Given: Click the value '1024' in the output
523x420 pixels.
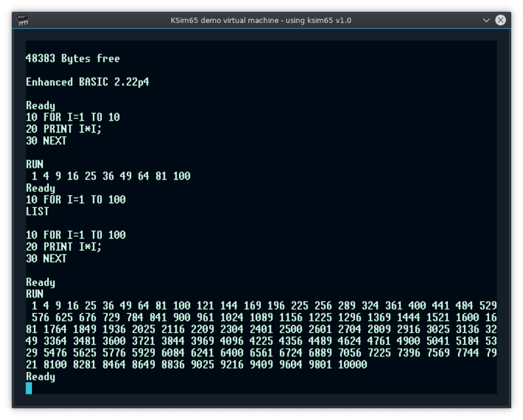Looking at the screenshot, I should point(232,317).
